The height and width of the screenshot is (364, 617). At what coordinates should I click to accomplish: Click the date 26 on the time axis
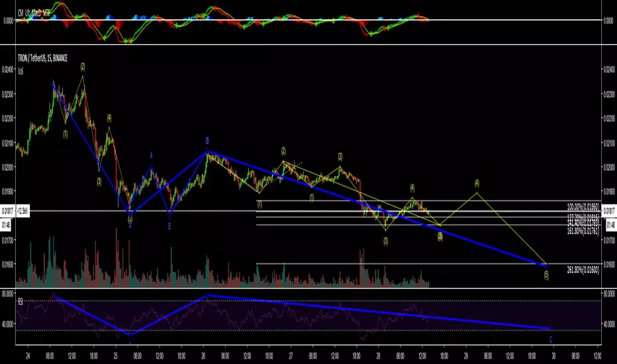pyautogui.click(x=203, y=356)
